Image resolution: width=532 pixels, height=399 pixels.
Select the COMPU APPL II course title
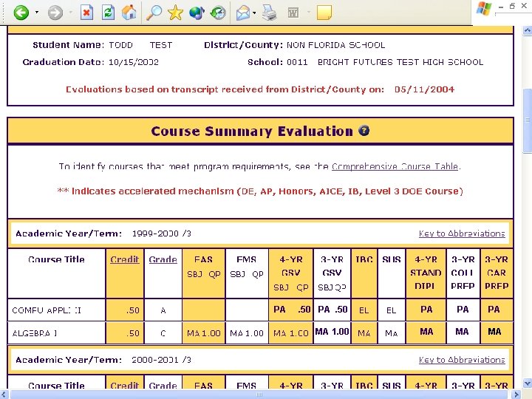point(47,310)
